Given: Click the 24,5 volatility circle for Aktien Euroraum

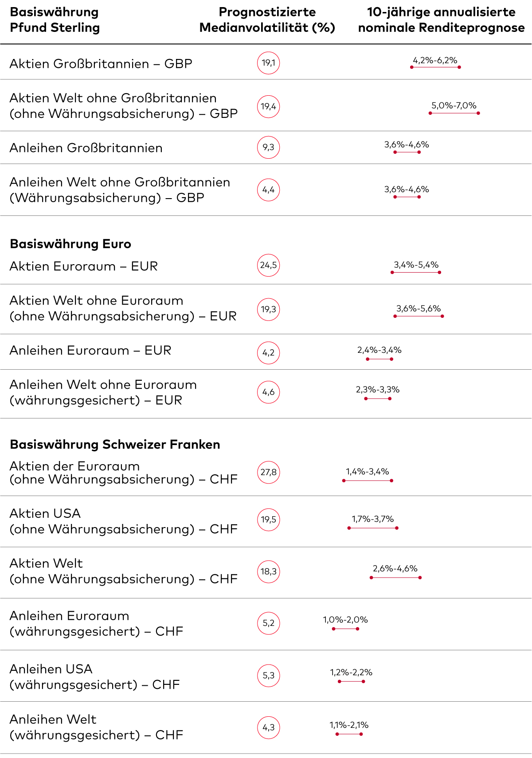Looking at the screenshot, I should 268,265.
